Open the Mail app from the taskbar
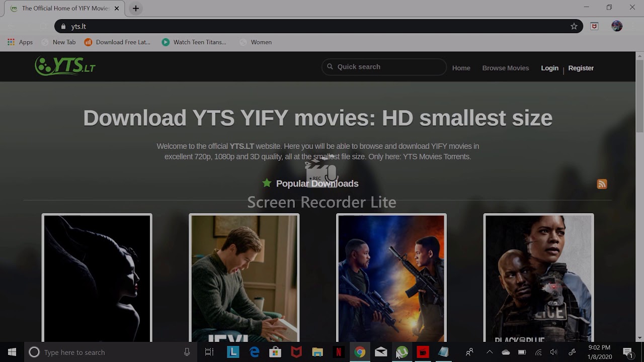This screenshot has width=644, height=362. (x=381, y=352)
